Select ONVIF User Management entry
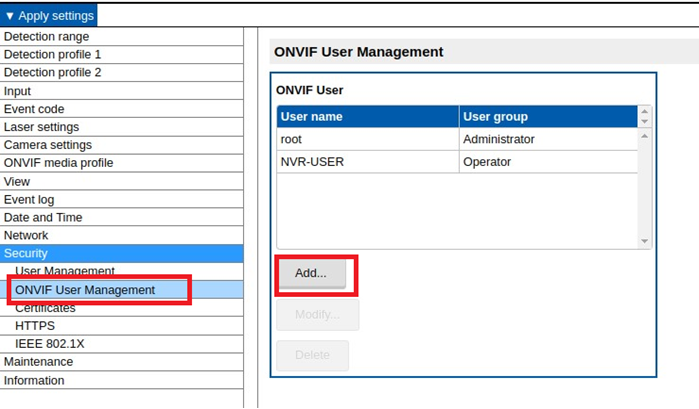The image size is (699, 409). pyautogui.click(x=85, y=290)
